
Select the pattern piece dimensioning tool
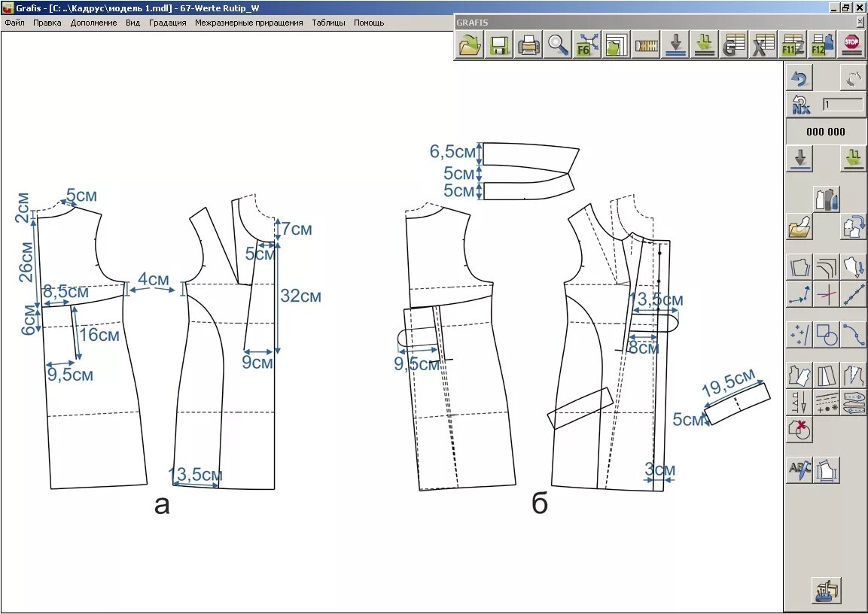coord(827,470)
